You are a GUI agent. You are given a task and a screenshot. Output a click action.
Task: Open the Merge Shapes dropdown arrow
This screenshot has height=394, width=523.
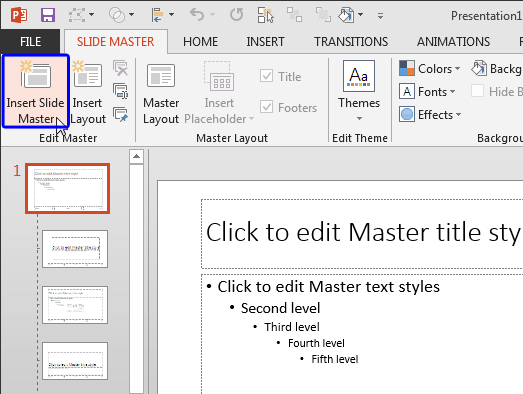pyautogui.click(x=131, y=15)
